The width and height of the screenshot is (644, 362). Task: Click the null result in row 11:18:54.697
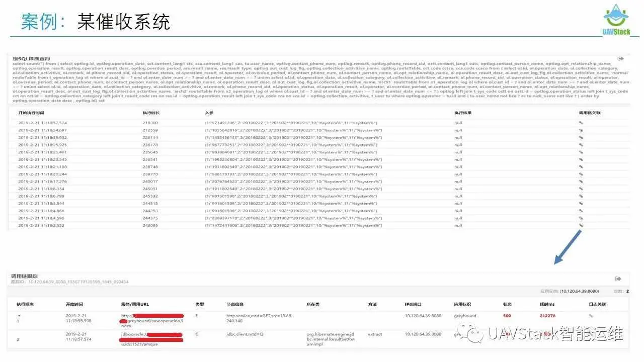pyautogui.click(x=458, y=130)
